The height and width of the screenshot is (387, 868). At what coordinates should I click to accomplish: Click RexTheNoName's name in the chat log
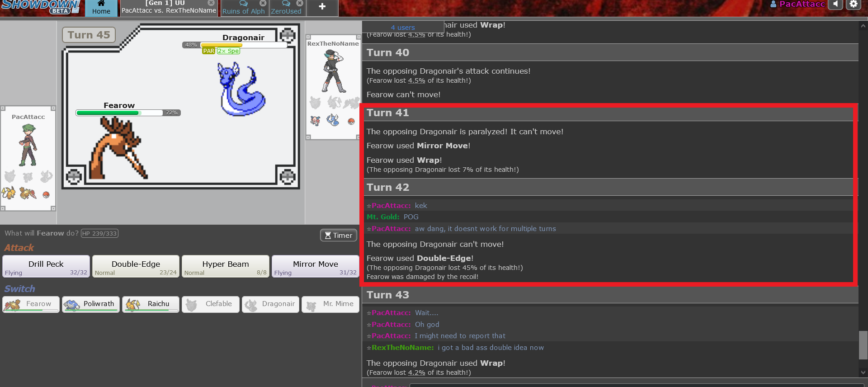[x=402, y=348]
